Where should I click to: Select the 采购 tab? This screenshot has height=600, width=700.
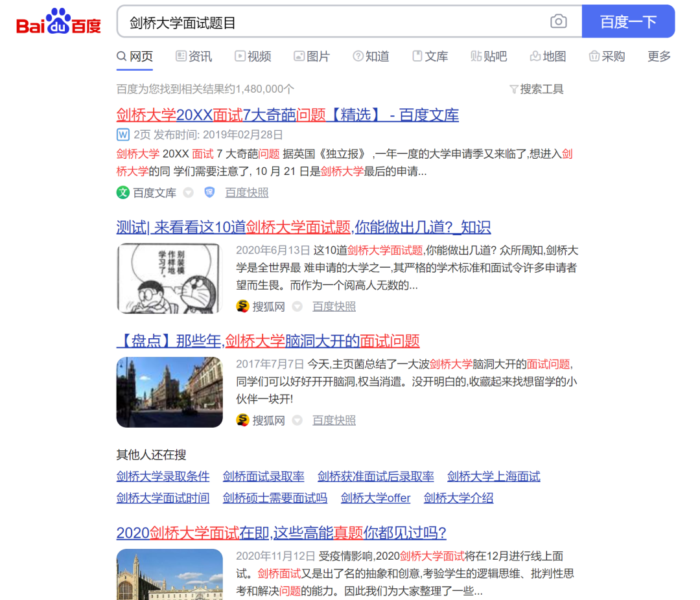607,56
